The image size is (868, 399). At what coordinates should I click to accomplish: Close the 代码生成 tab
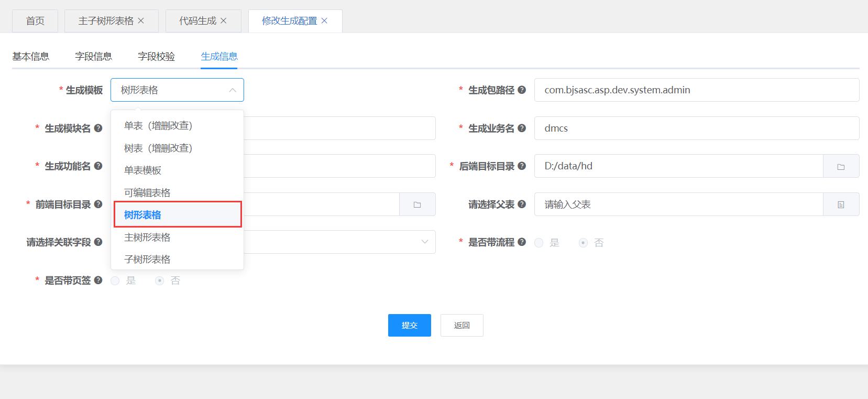coord(224,20)
